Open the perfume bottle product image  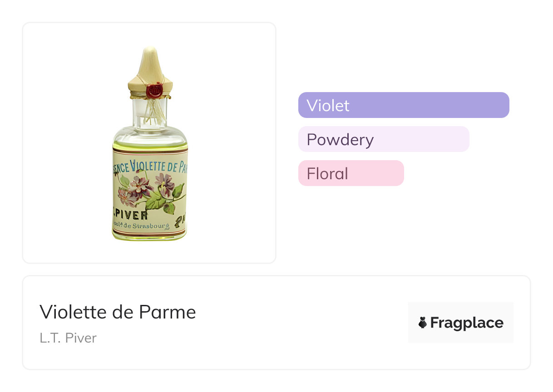tap(149, 143)
